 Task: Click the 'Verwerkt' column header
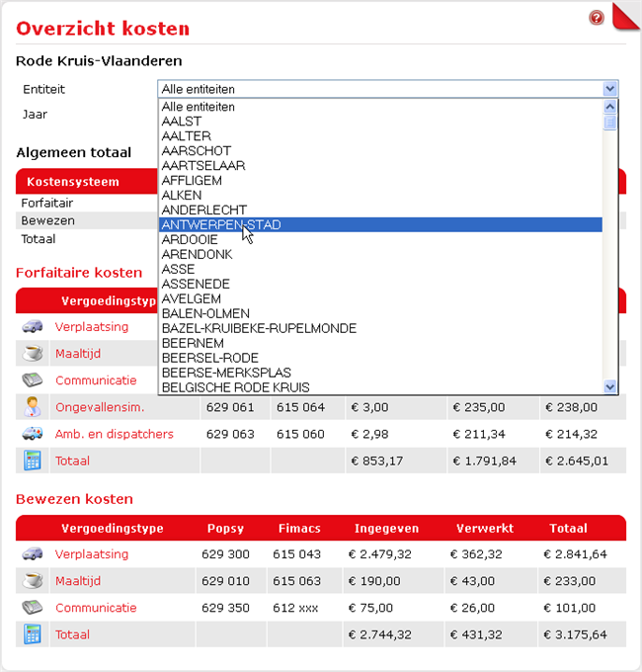[485, 528]
